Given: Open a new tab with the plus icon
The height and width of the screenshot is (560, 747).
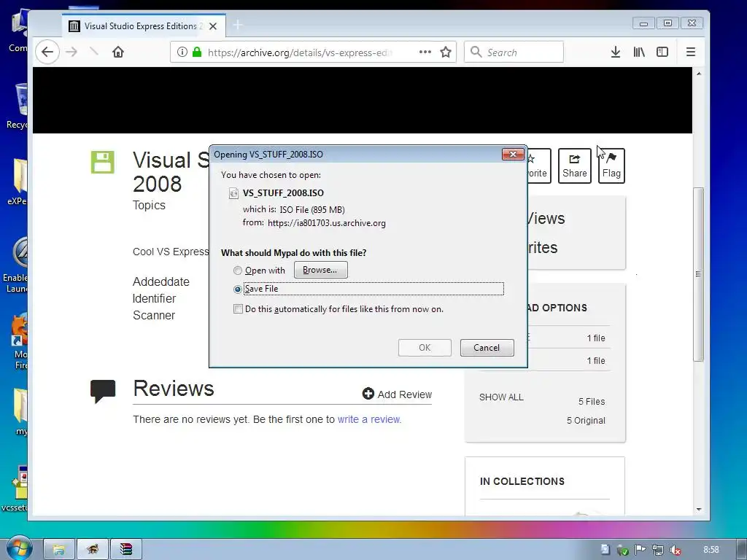Looking at the screenshot, I should coord(238,25).
